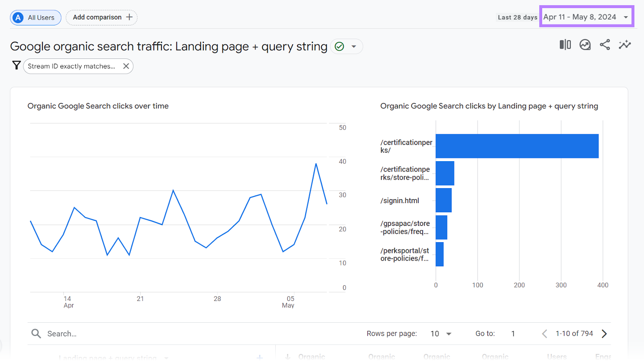
Task: Click the green report status checkmark
Action: (339, 47)
